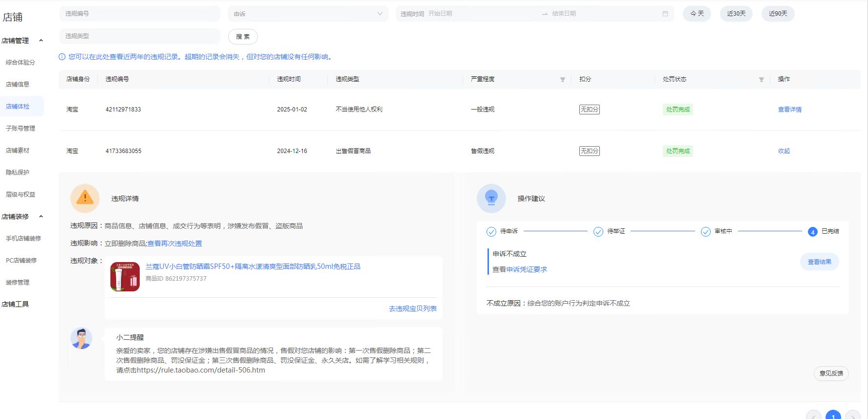Click 无扣分 tag in 2024-12-16 row
Viewport: 868px width, 419px height.
(x=590, y=151)
